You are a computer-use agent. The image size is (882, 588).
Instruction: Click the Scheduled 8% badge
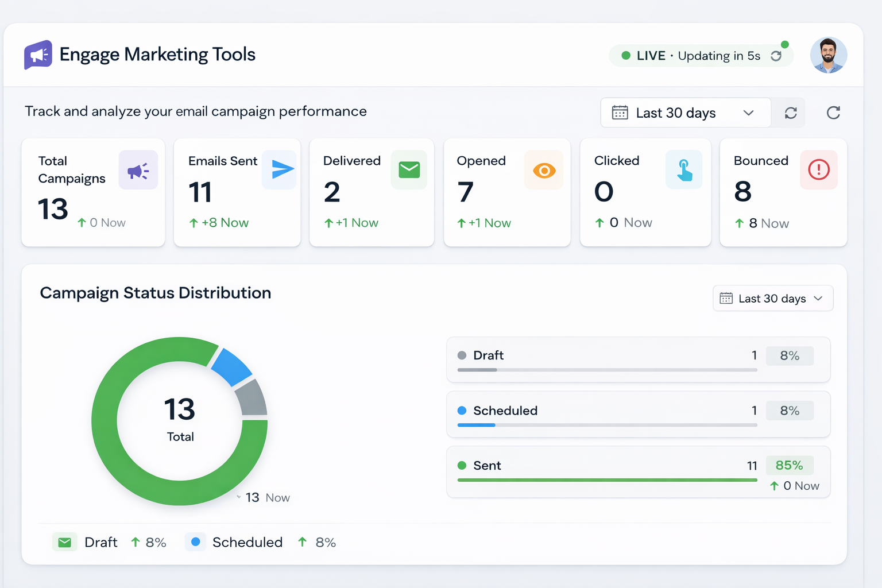[x=790, y=411]
